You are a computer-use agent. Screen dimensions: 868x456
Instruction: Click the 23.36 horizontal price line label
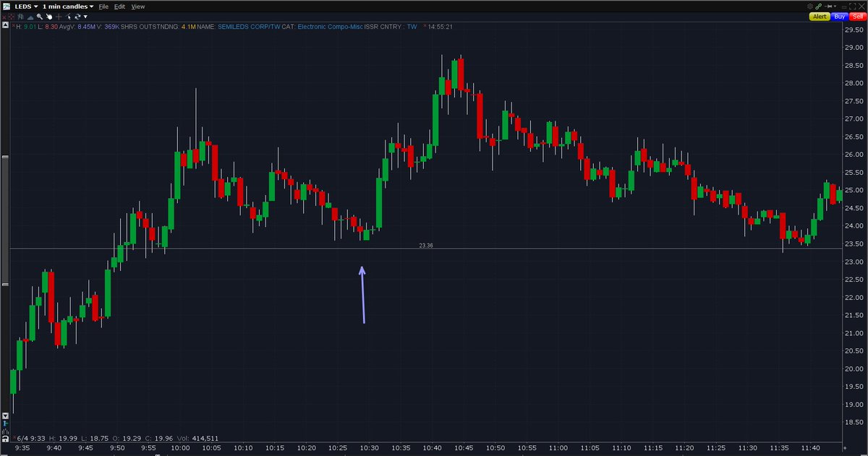tap(426, 246)
